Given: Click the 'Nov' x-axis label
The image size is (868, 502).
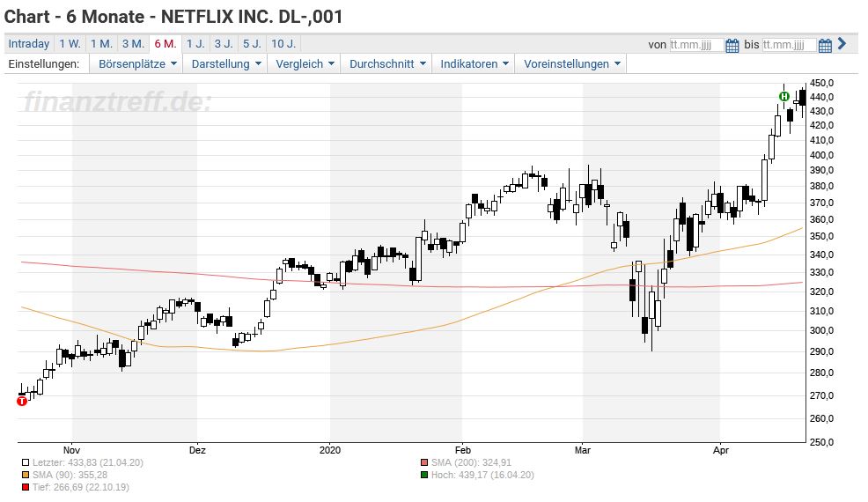Looking at the screenshot, I should coord(71,450).
